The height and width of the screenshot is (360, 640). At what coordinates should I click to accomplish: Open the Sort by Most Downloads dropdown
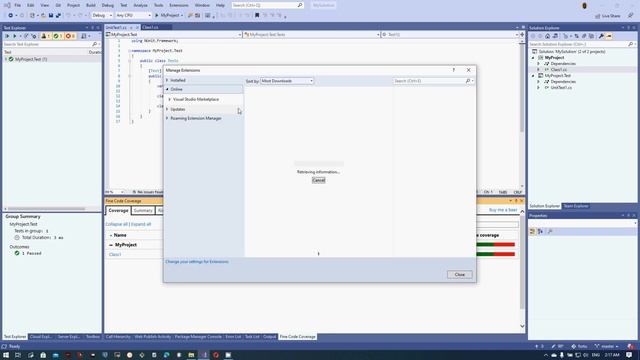coord(287,81)
